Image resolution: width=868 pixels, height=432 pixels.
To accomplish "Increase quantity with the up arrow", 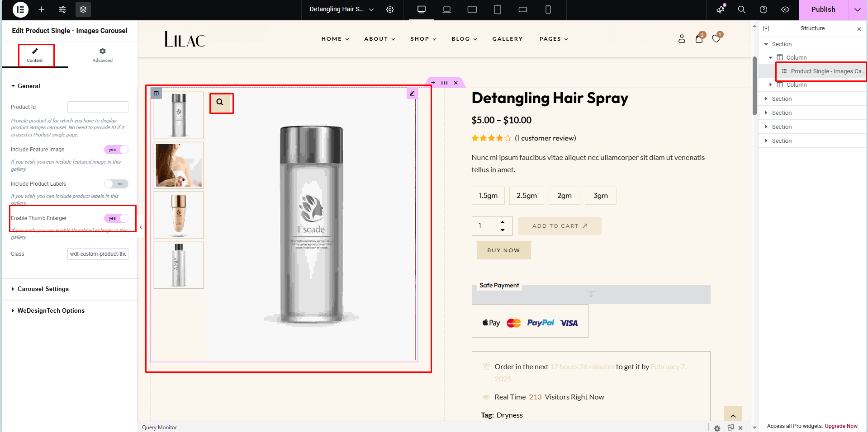I will tap(503, 222).
